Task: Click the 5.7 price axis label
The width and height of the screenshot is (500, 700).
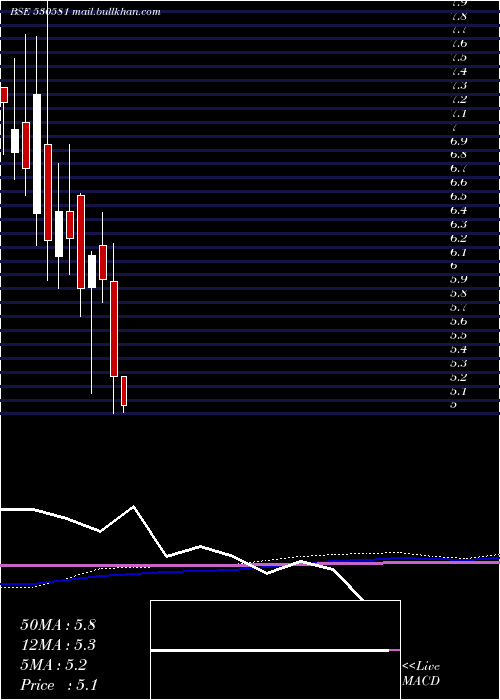Action: coord(459,308)
